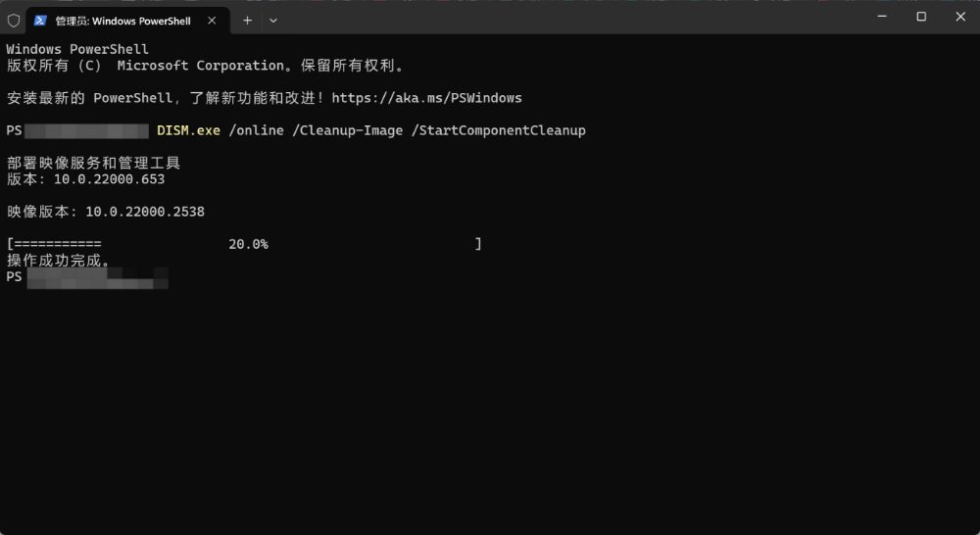Open the https://aka.ms/PSWindows link
This screenshot has width=980, height=535.
pyautogui.click(x=427, y=98)
